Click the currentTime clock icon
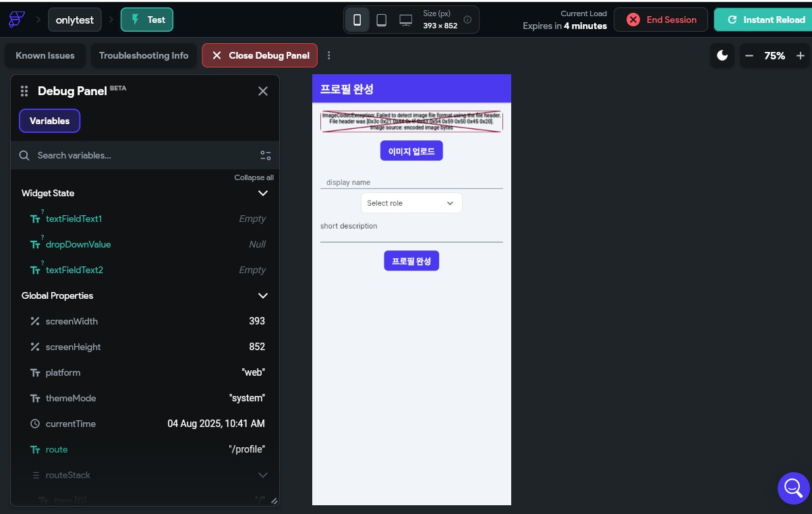The image size is (812, 514). (x=35, y=424)
